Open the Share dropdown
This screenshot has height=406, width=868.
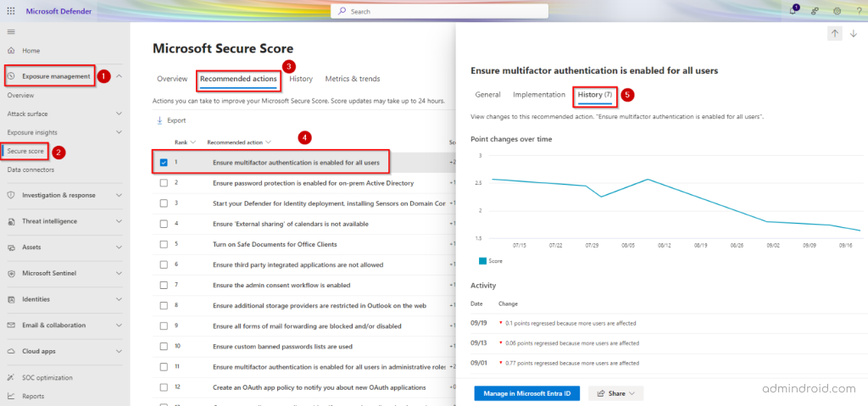point(616,393)
